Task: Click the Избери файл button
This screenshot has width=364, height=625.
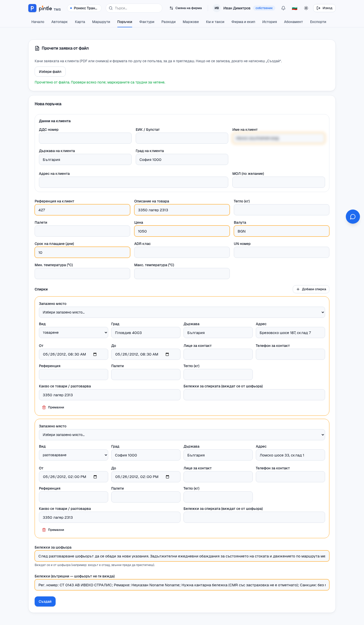Action: pyautogui.click(x=50, y=72)
